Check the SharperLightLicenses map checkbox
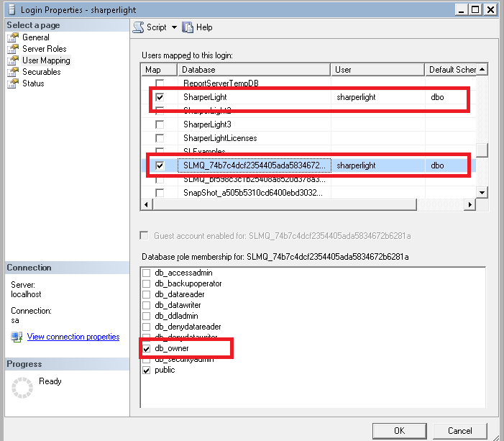This screenshot has height=441, width=504. [160, 138]
